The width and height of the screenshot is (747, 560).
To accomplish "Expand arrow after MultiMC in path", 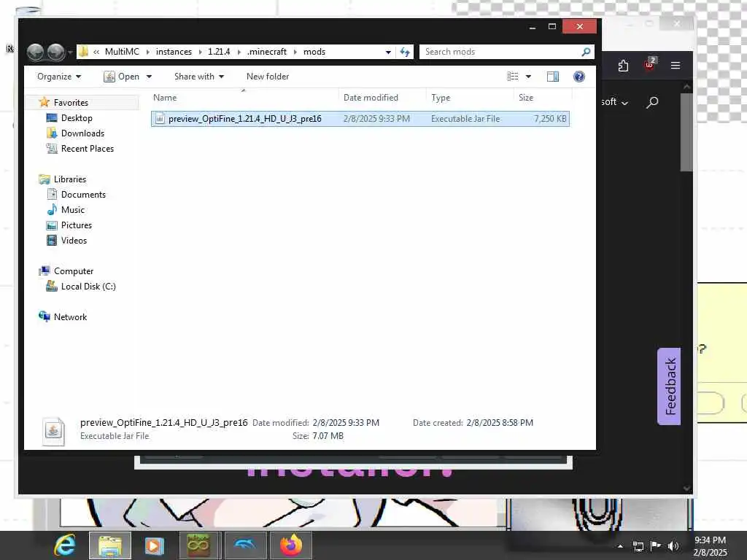I will tap(147, 52).
